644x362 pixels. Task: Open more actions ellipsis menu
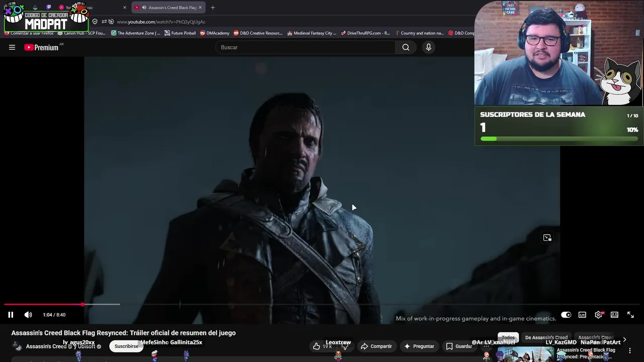click(486, 346)
